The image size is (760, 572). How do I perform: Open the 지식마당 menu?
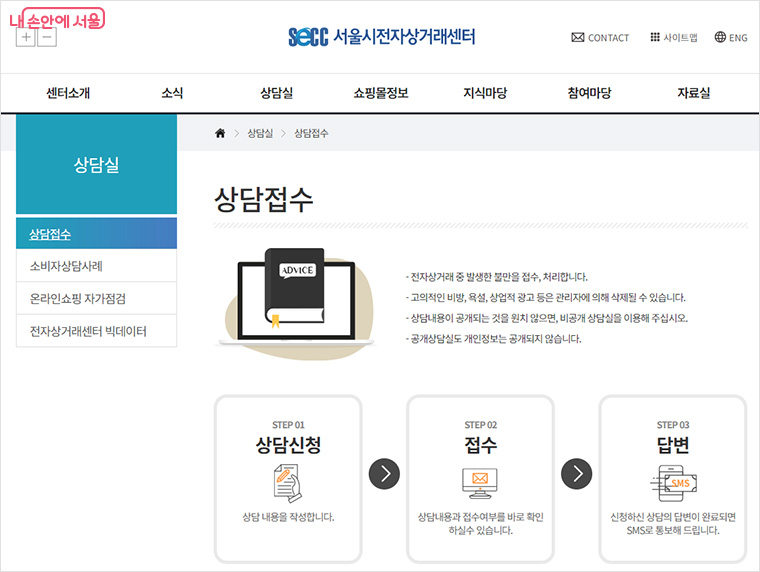pos(485,93)
